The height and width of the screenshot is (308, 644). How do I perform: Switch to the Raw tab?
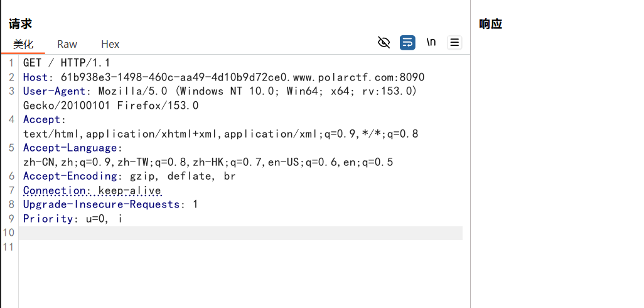[67, 44]
